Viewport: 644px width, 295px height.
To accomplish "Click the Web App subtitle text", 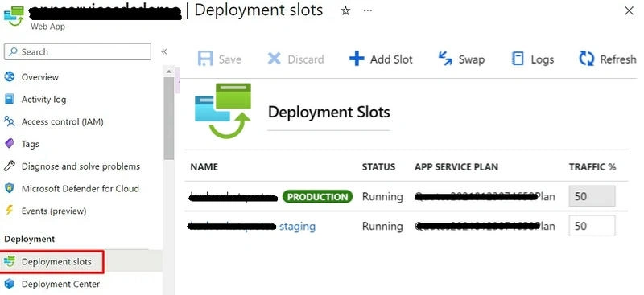I will (x=47, y=27).
